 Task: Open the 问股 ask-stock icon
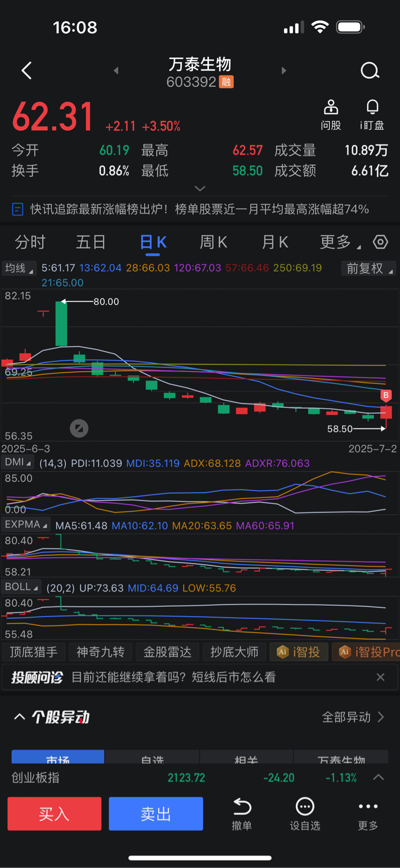tap(331, 115)
